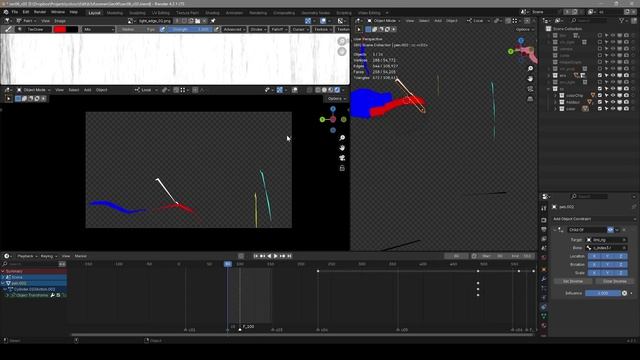The width and height of the screenshot is (640, 360).
Task: Pin the image with the pin icon
Action: 213,20
